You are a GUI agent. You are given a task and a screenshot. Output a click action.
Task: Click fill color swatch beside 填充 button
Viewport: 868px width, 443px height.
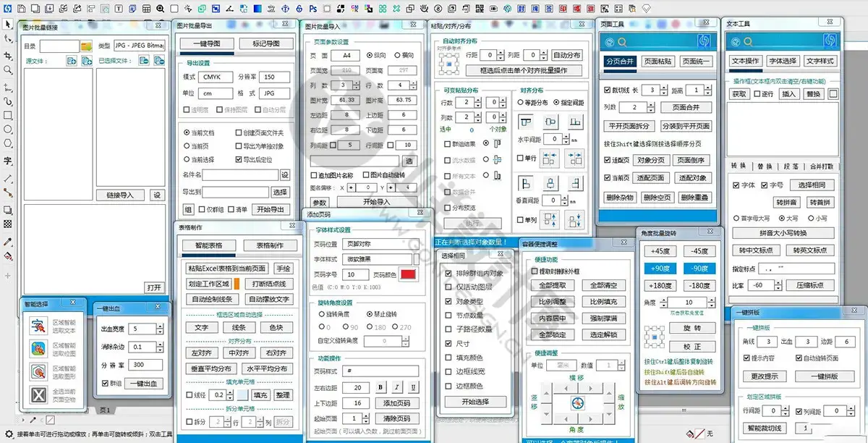click(242, 395)
